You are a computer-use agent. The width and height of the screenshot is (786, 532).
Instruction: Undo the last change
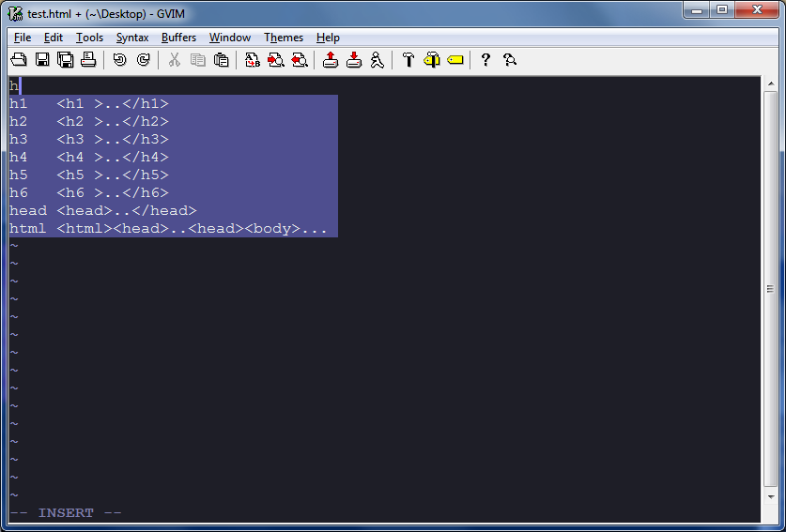pos(119,60)
